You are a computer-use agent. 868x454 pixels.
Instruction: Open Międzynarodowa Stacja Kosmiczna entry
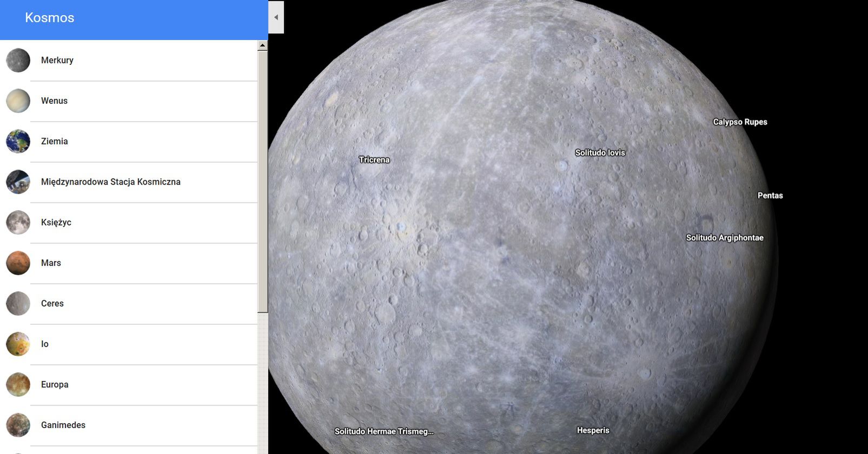point(129,182)
